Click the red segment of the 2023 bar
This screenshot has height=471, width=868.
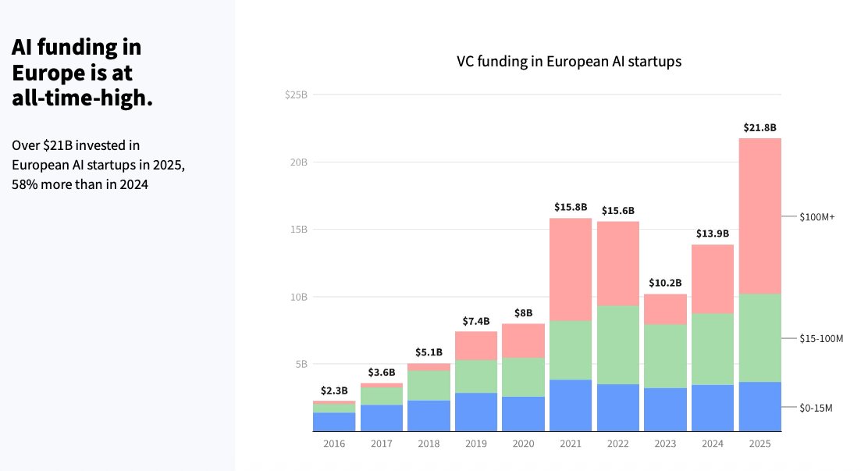[665, 309]
